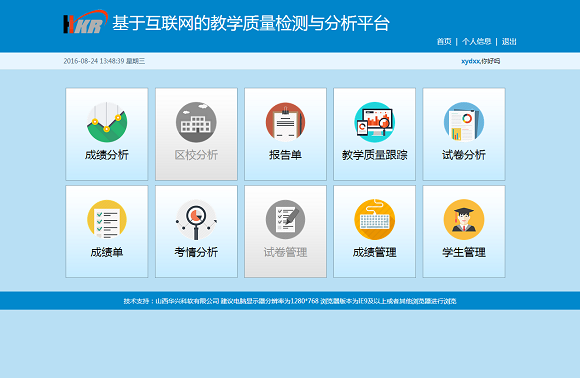This screenshot has width=580, height=378.
Task: Open the 成绩分析 chart icon
Action: tap(107, 122)
